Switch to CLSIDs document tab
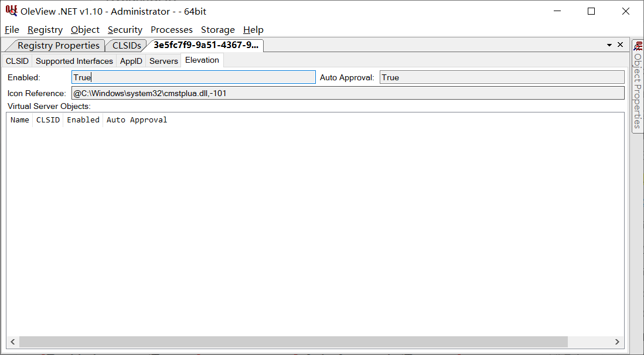The width and height of the screenshot is (644, 355). point(127,45)
